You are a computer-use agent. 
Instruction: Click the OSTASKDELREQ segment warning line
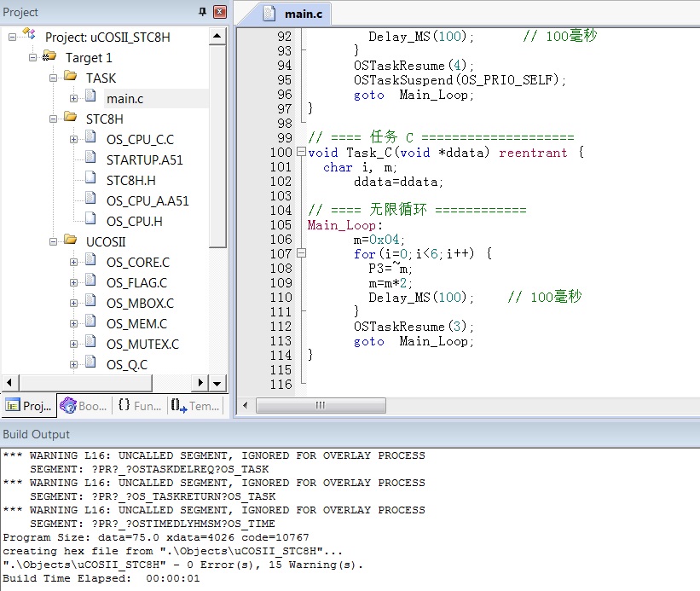(x=149, y=469)
